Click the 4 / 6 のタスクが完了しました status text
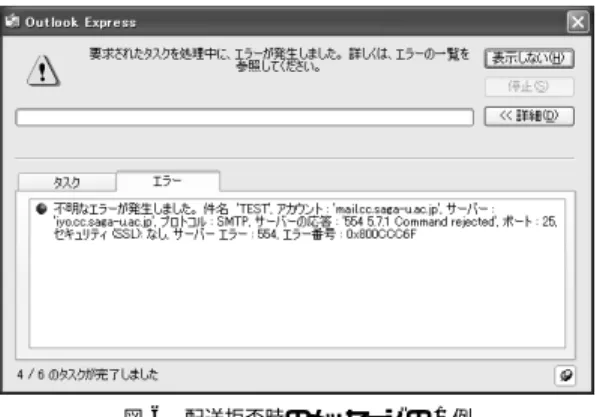The image size is (600, 417). (x=88, y=374)
